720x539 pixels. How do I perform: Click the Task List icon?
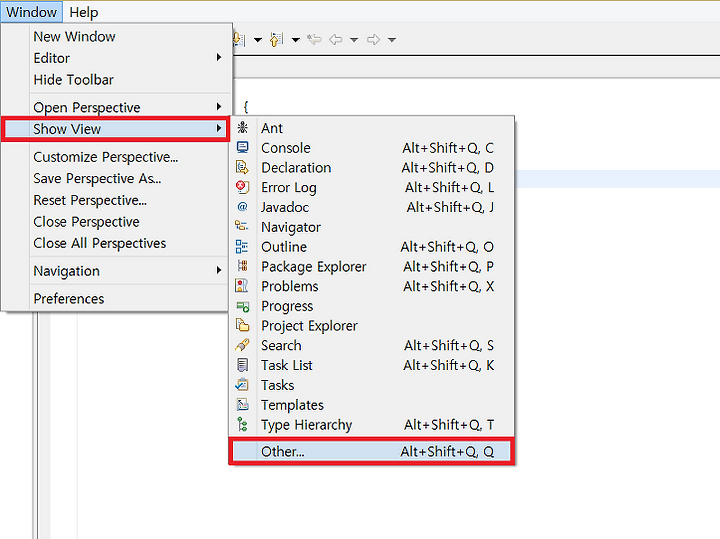click(242, 365)
